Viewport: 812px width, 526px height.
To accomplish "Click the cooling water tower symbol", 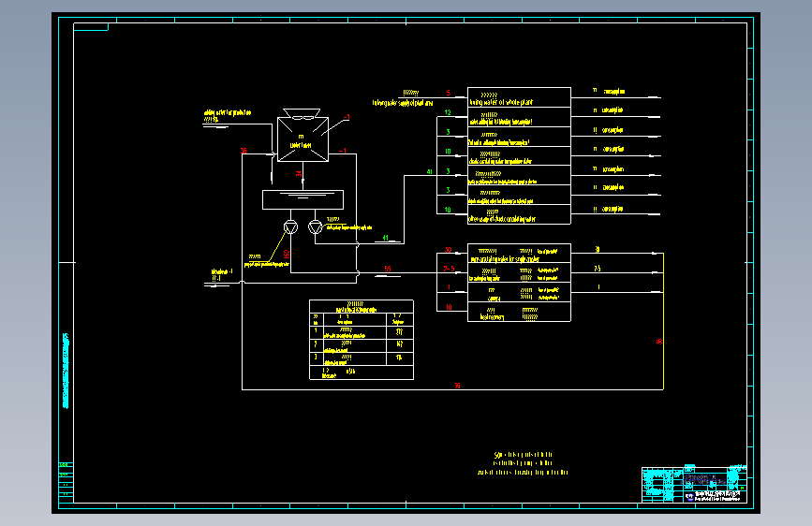I will pyautogui.click(x=303, y=136).
